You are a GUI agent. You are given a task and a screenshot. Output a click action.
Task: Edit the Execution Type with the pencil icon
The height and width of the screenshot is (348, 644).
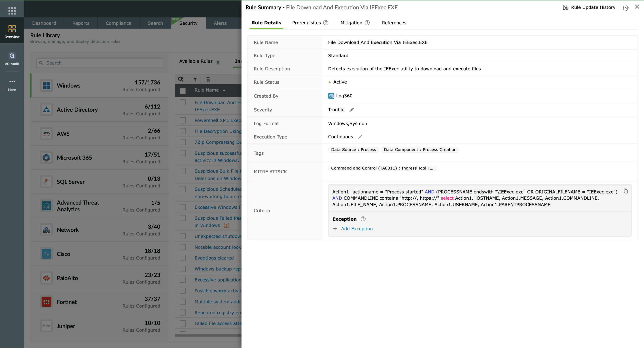pyautogui.click(x=360, y=137)
